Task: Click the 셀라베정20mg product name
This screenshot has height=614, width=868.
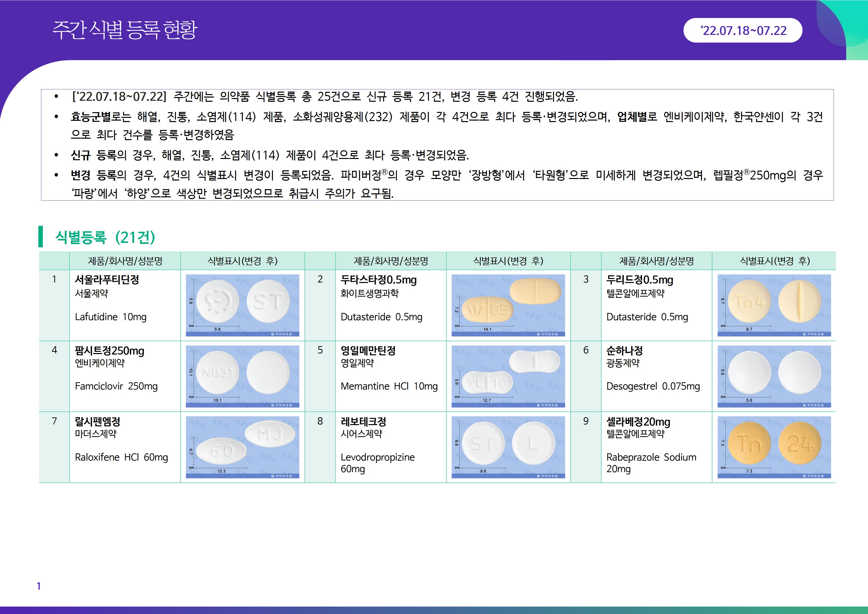Action: tap(638, 421)
